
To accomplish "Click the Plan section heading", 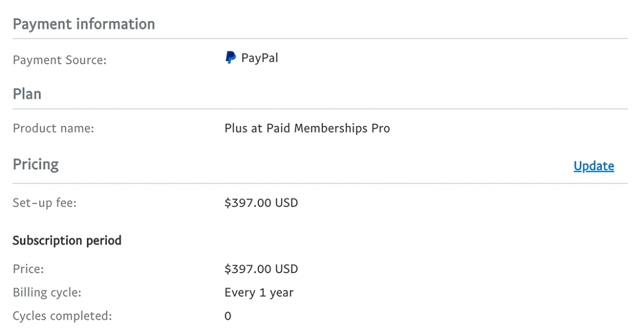I will [x=26, y=94].
